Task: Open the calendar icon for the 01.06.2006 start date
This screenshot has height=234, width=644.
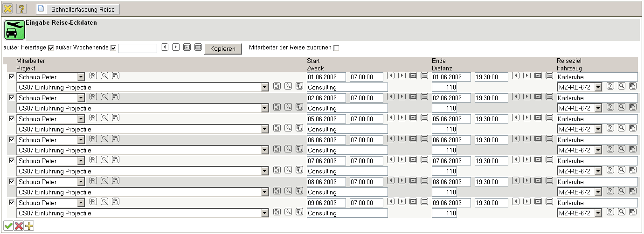Action: (413, 76)
